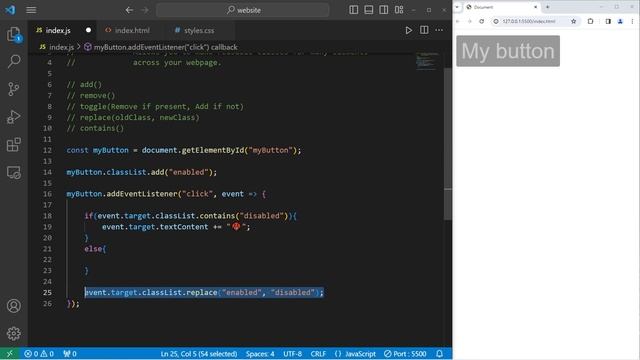Go back in the browser
Viewport: 640px width, 360px height.
(458, 21)
